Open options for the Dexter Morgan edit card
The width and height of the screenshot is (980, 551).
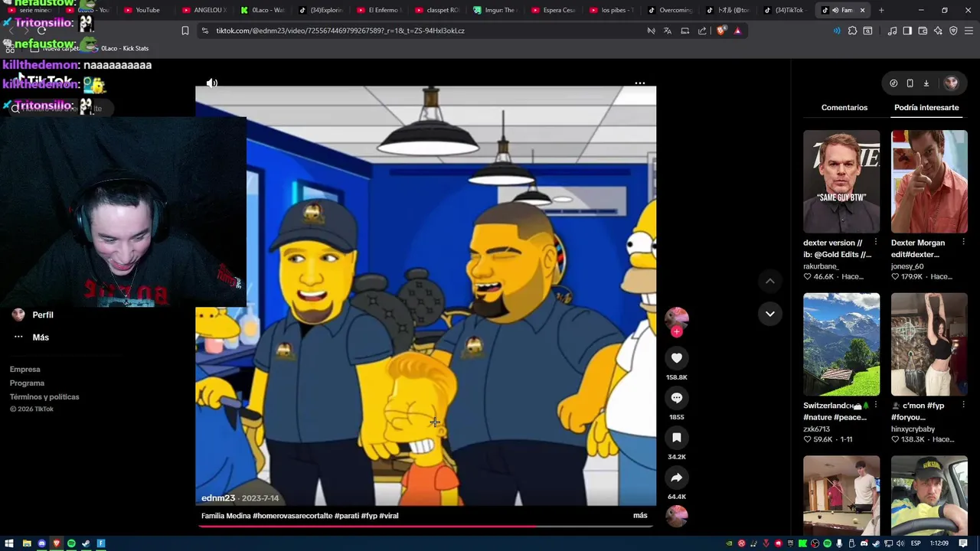963,243
